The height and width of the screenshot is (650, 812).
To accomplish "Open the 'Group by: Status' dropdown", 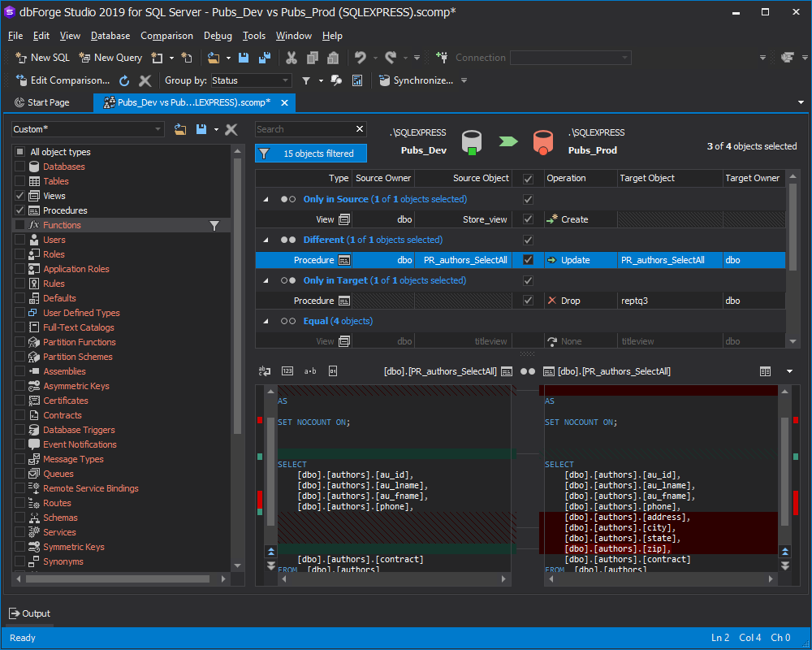I will pos(250,80).
